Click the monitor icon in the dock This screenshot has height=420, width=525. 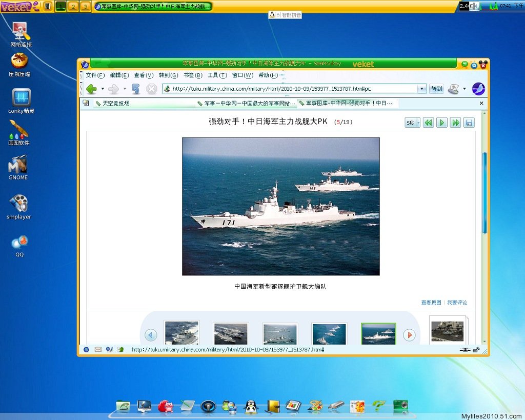[144, 406]
